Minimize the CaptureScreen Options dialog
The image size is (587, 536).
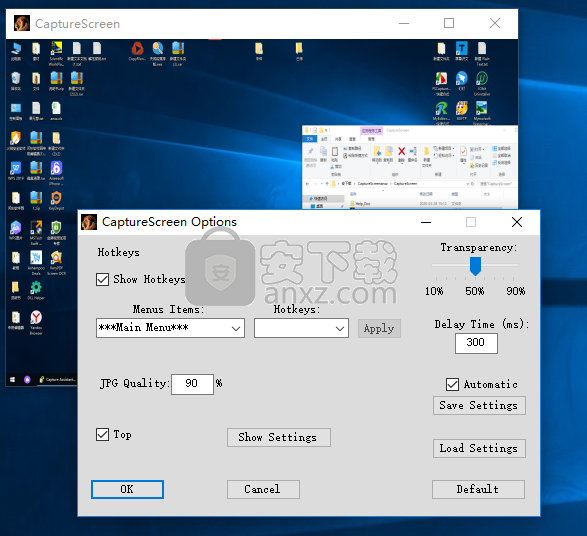(x=426, y=222)
